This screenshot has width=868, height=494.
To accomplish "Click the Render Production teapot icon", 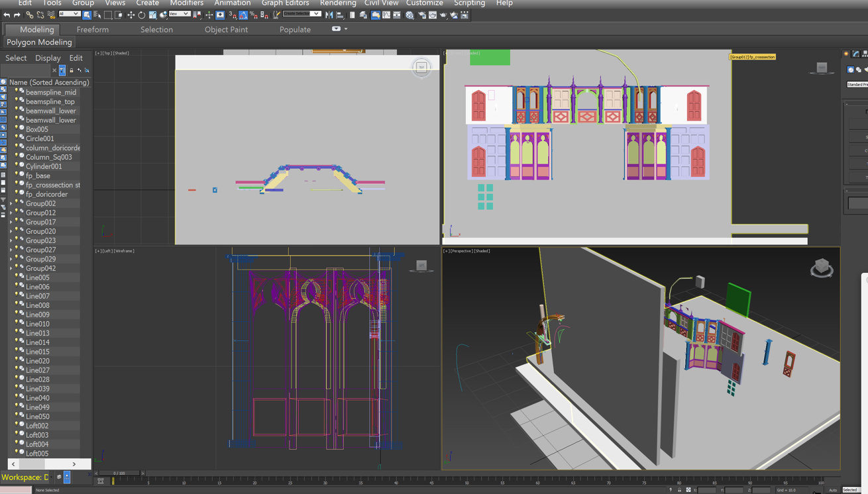I will tap(443, 15).
